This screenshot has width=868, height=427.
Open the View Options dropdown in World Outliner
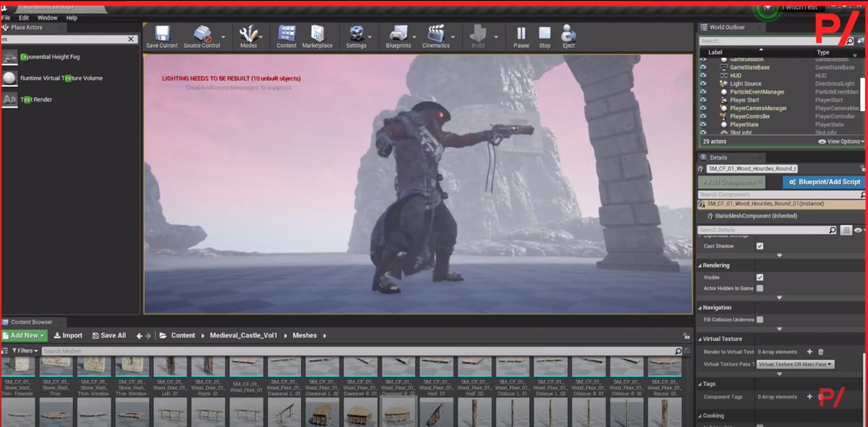point(841,142)
